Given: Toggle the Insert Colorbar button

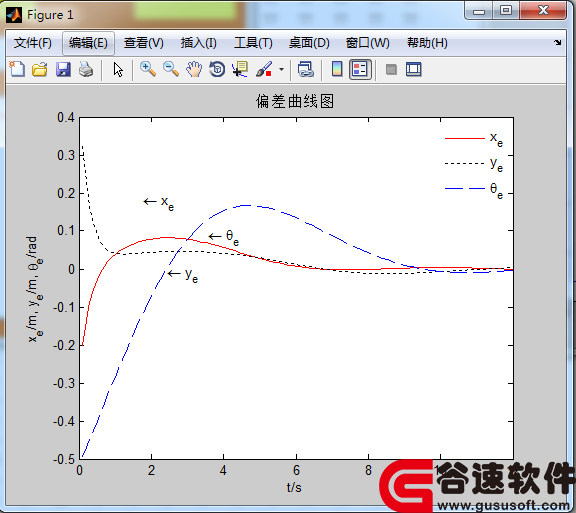Looking at the screenshot, I should (x=337, y=69).
